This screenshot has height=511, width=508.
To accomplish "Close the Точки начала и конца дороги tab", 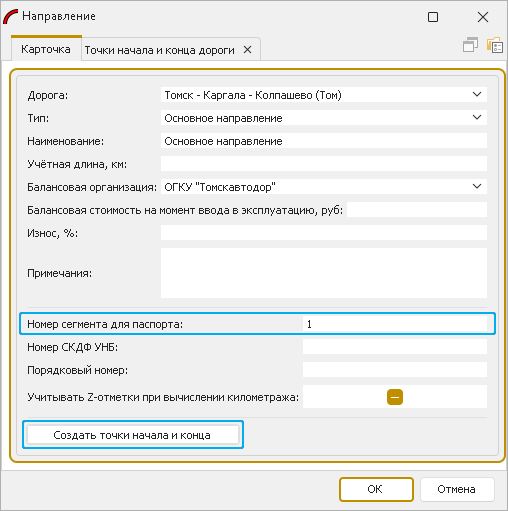I will 247,50.
